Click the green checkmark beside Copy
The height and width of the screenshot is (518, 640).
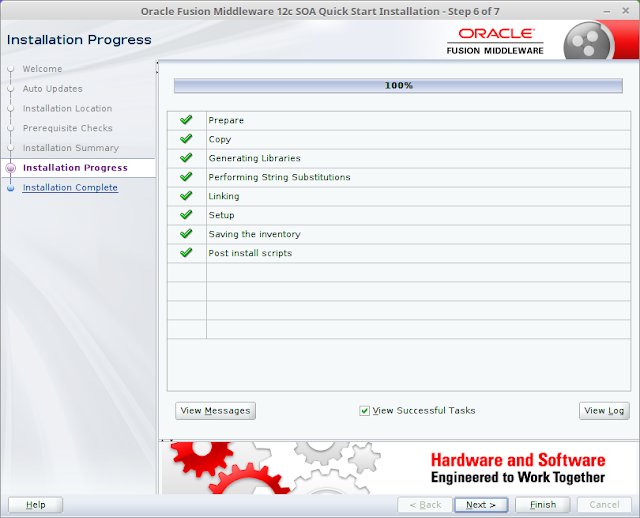[x=186, y=139]
